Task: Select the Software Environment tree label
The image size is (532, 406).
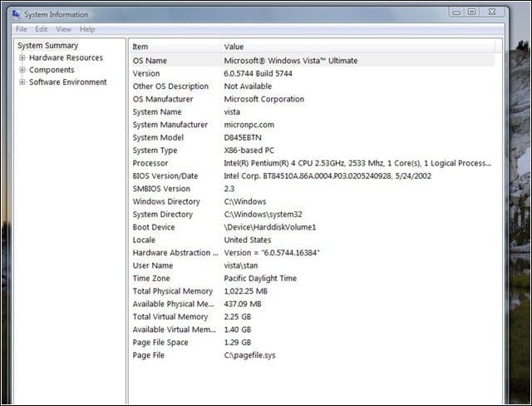Action: pos(68,82)
